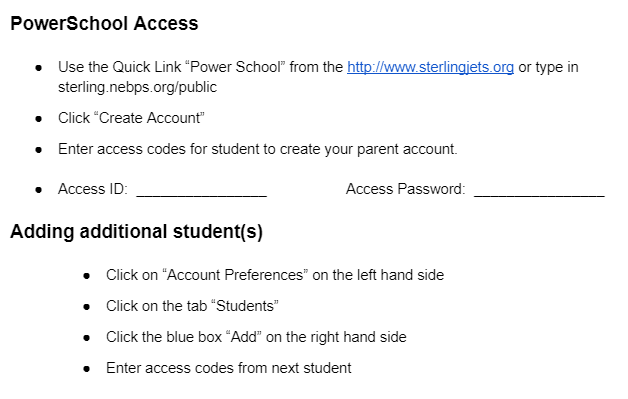Click the "Access ID:" label
The image size is (628, 399).
pos(93,189)
